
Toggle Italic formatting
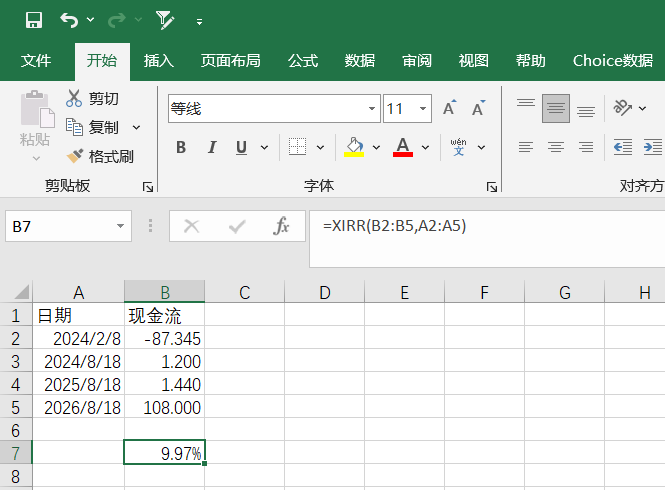(212, 148)
